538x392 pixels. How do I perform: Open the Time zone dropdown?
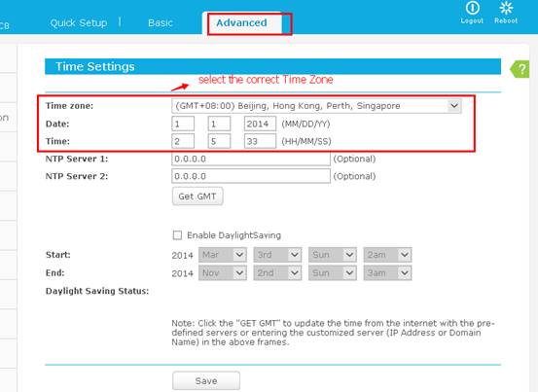(316, 106)
